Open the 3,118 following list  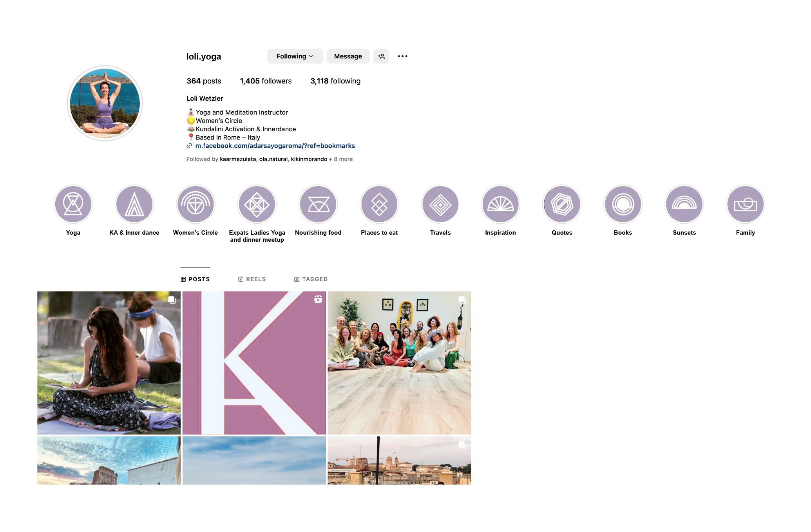click(335, 81)
